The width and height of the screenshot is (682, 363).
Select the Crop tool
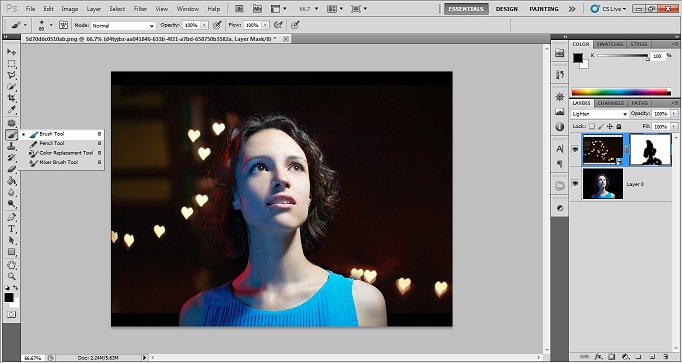pos(11,98)
